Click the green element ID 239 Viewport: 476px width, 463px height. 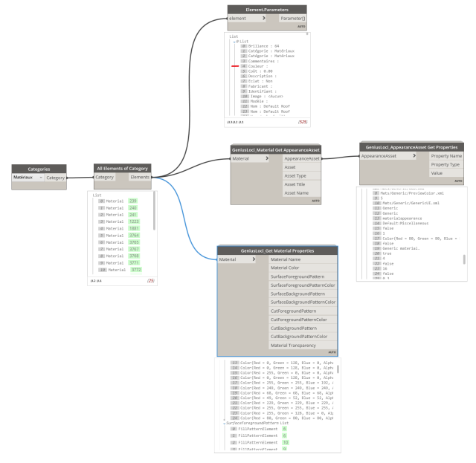point(133,201)
